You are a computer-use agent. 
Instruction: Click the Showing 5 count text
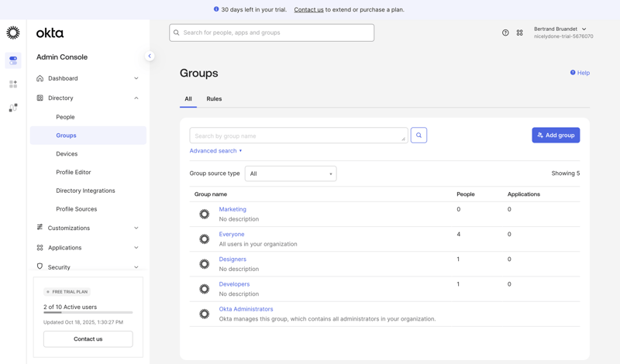coord(566,173)
